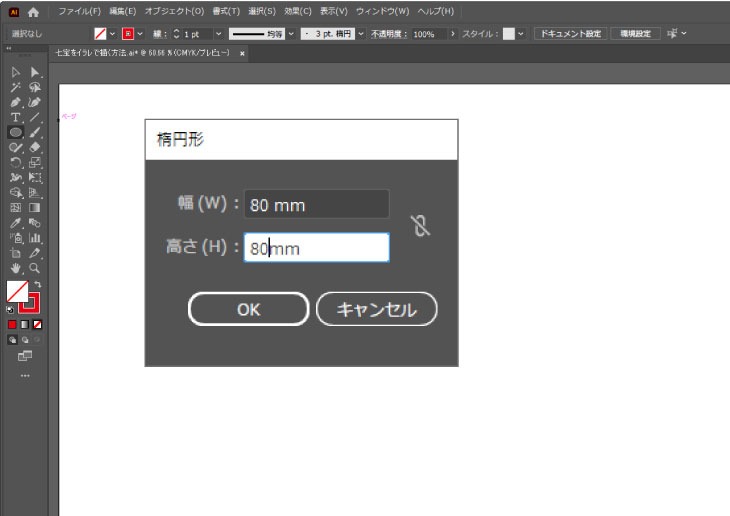Open ドキュメント設定 button
This screenshot has height=516, width=730.
(570, 34)
